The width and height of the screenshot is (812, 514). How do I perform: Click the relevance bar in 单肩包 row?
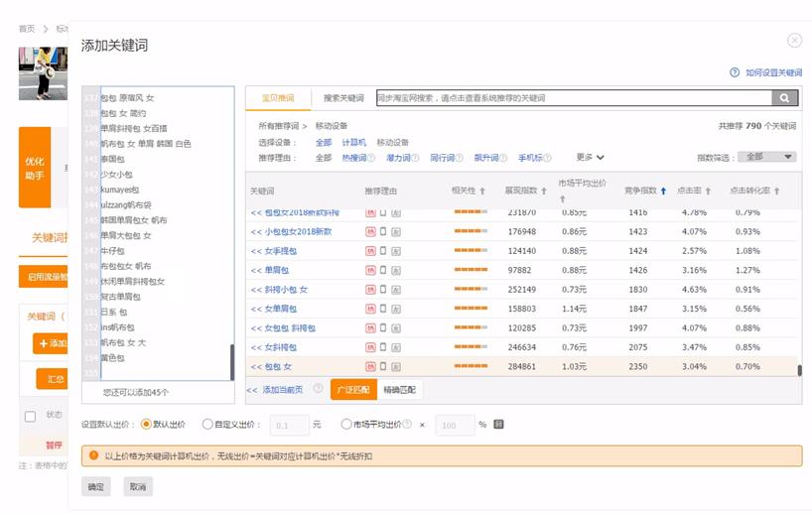click(471, 270)
